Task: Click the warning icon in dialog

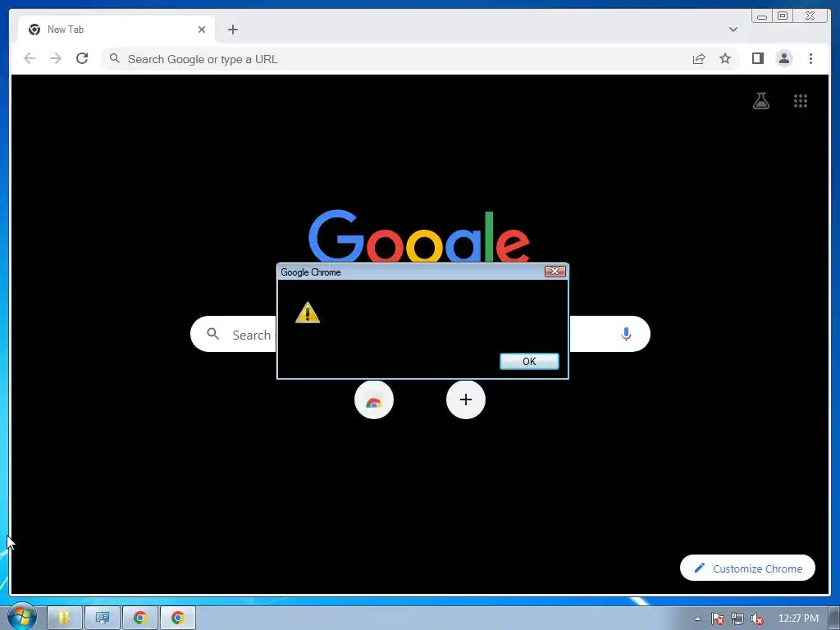Action: [308, 313]
